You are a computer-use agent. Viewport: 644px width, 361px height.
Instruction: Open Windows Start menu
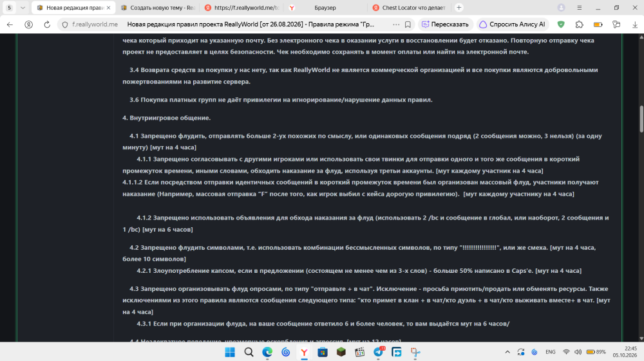tap(230, 352)
